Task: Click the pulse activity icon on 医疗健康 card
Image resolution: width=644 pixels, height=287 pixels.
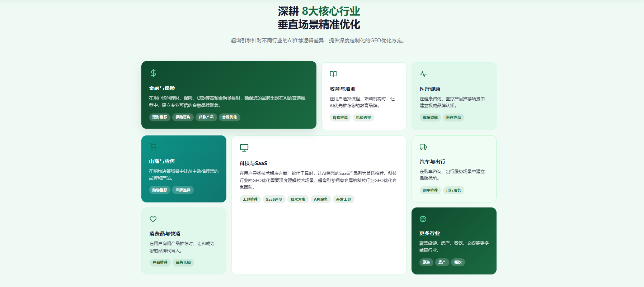Action: [x=423, y=74]
